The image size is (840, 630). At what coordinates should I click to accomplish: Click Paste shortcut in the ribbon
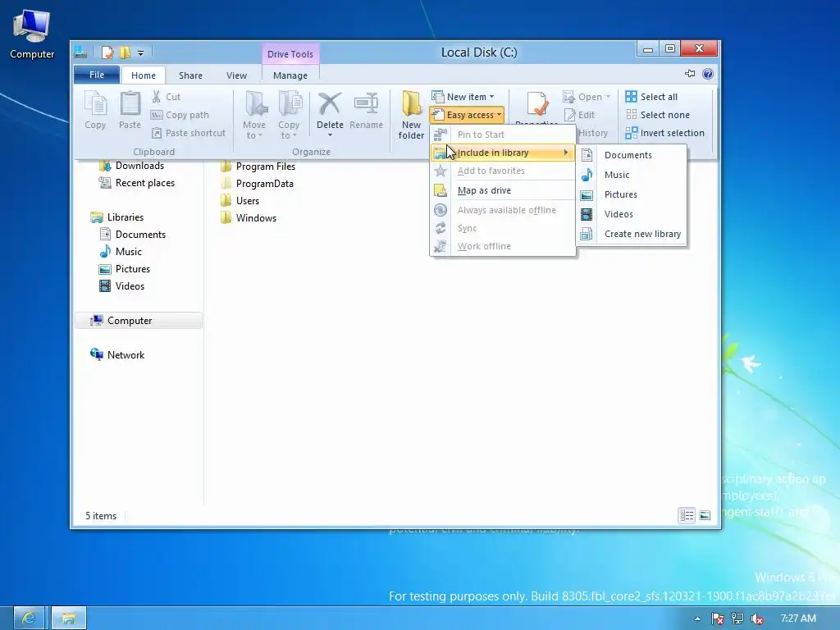pyautogui.click(x=188, y=133)
